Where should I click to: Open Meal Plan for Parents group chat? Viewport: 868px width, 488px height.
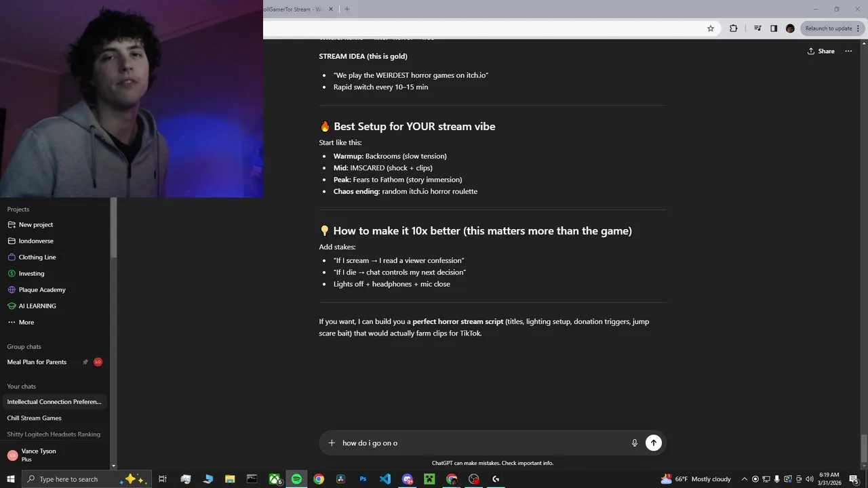54,362
